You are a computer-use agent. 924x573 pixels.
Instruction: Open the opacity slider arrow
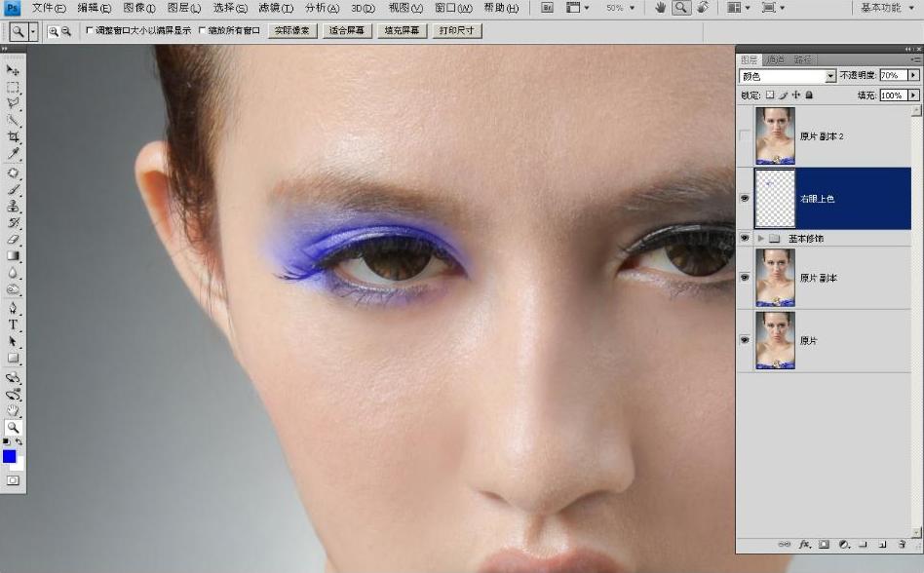point(913,75)
